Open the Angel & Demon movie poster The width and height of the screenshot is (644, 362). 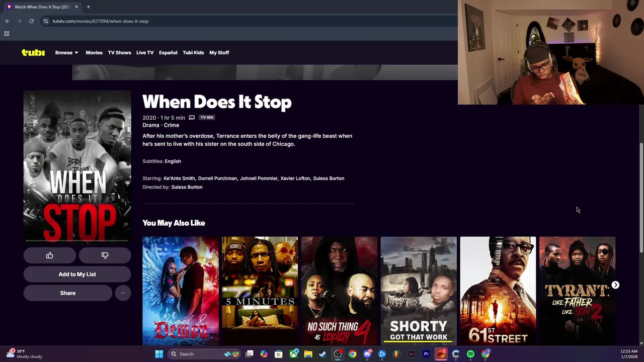tap(181, 291)
